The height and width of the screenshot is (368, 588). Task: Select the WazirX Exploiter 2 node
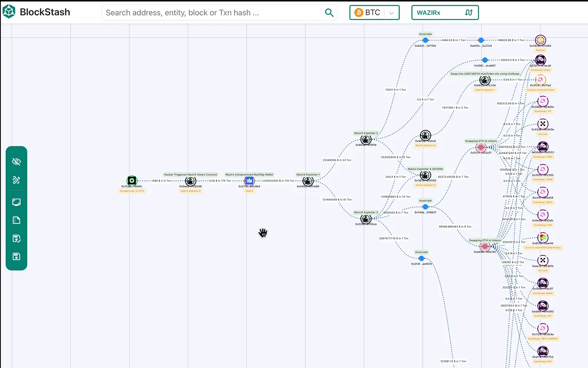(366, 139)
